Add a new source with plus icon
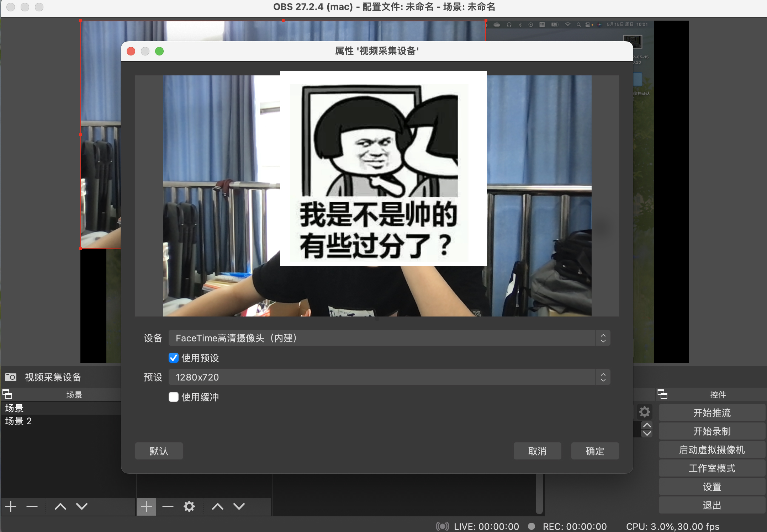 (x=147, y=506)
